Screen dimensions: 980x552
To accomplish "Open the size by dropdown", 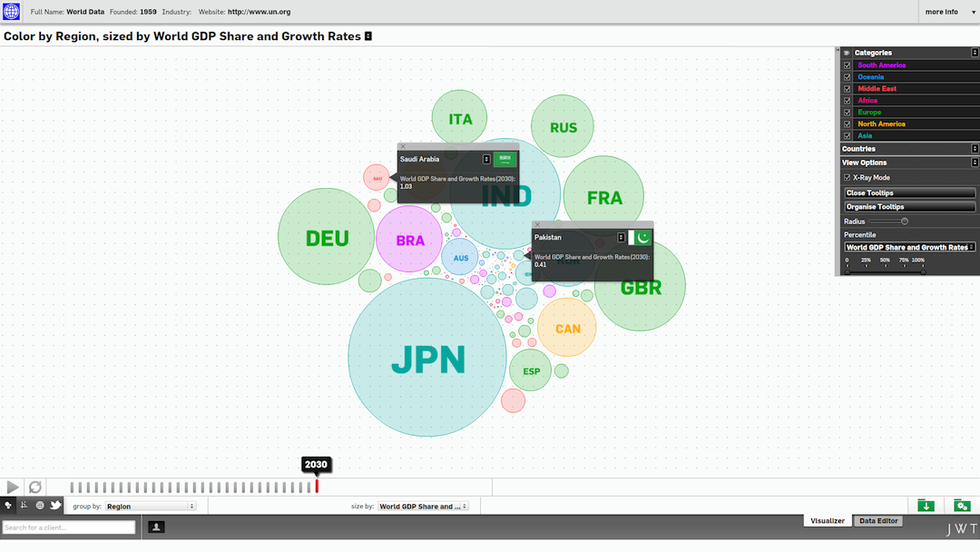I will 423,507.
